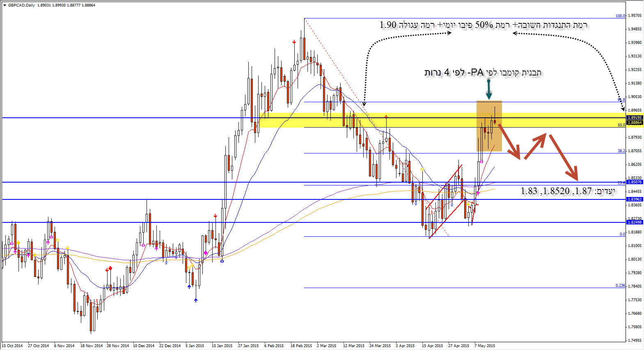Click the Hebrew targets text listing 1.83, 1.8520, 1.87

(568, 191)
